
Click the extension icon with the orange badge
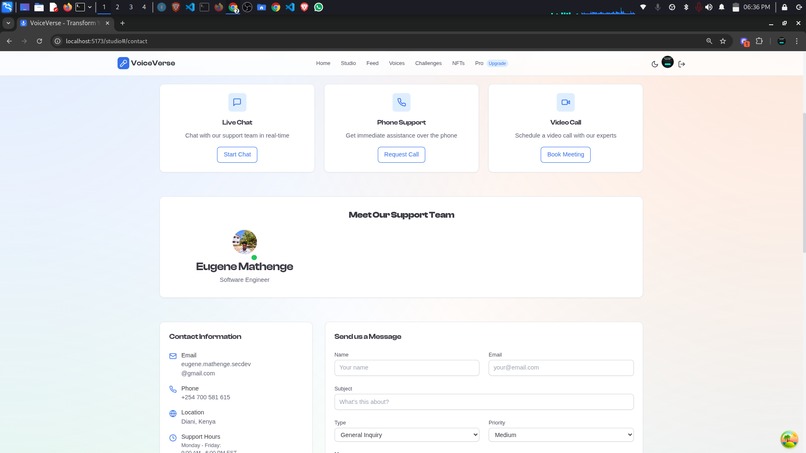[x=744, y=42]
